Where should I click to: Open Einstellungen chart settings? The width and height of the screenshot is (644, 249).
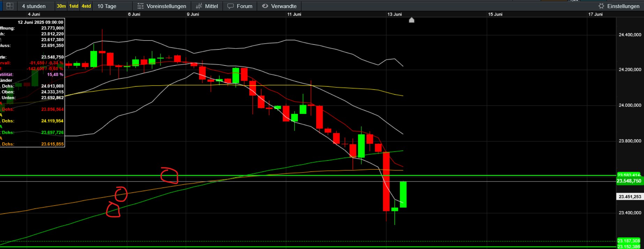(619, 6)
